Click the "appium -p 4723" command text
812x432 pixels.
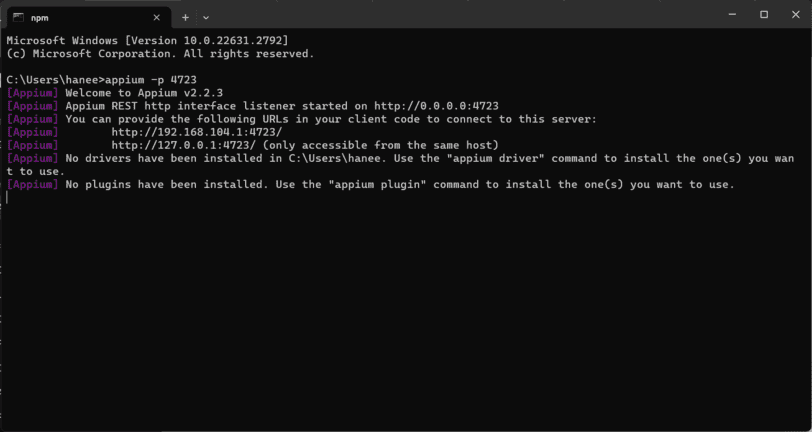click(151, 80)
